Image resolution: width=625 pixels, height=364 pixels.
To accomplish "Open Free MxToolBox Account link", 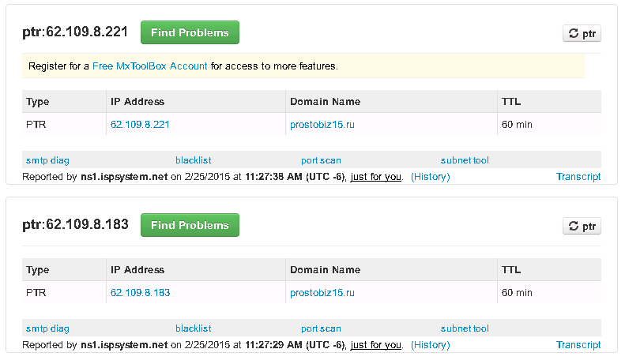I will click(x=150, y=66).
